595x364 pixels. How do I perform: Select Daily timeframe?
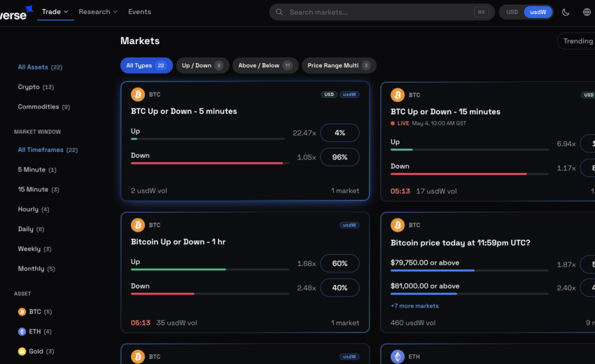coord(31,229)
